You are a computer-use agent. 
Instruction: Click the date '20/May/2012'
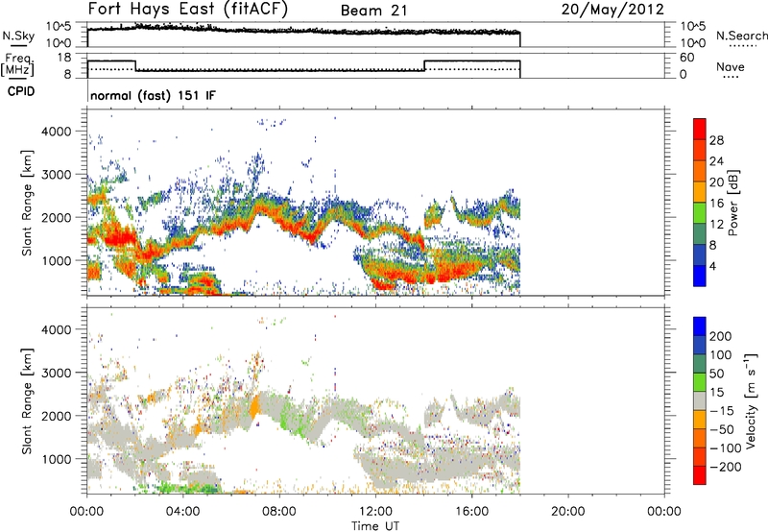coord(612,10)
